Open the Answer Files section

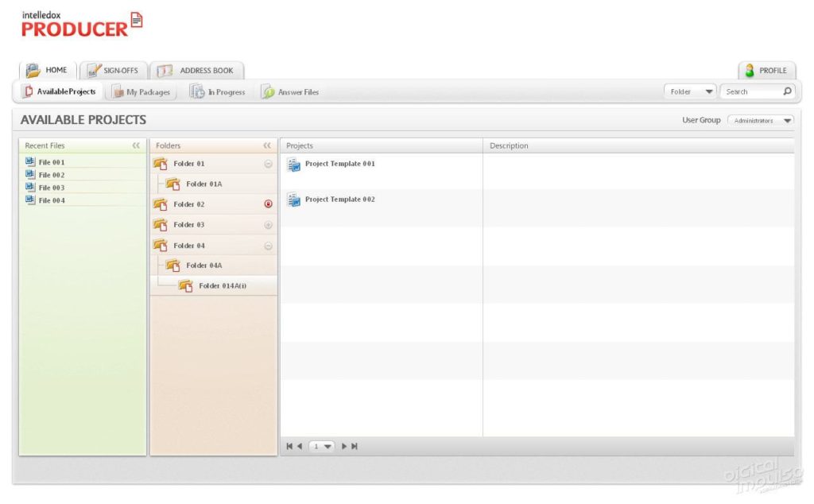[x=291, y=92]
